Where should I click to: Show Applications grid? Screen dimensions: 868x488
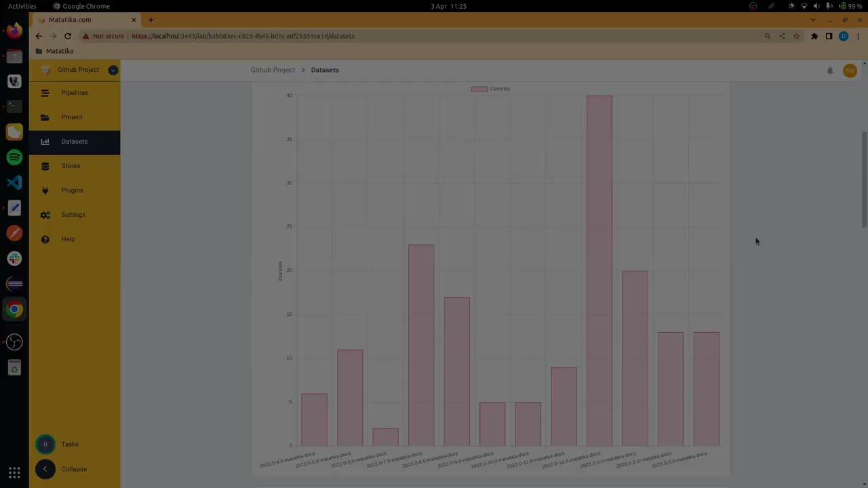point(14,473)
